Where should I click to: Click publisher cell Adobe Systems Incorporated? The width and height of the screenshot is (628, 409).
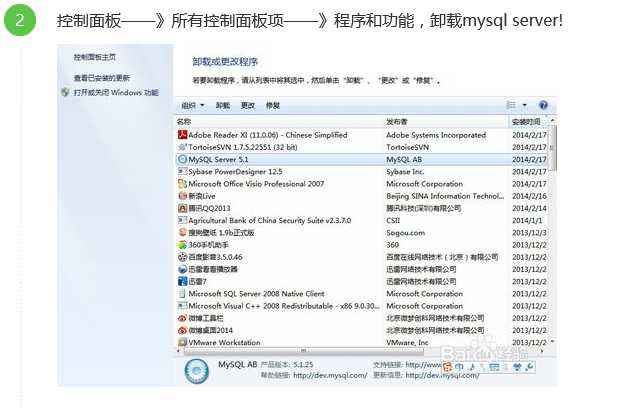[436, 135]
